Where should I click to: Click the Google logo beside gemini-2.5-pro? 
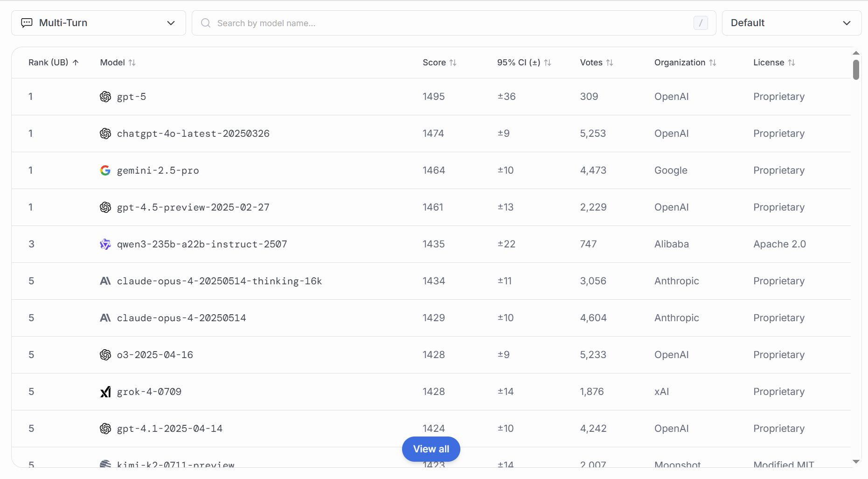105,170
